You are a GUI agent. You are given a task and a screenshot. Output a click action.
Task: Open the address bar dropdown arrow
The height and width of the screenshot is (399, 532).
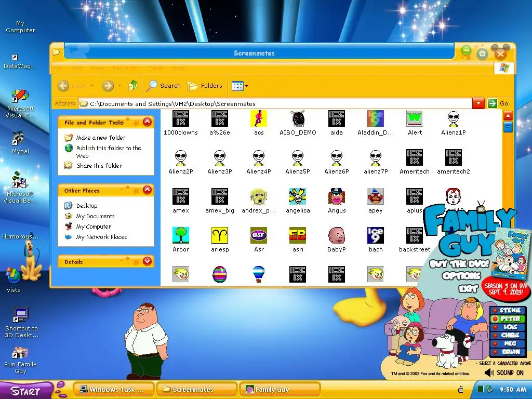click(x=478, y=103)
